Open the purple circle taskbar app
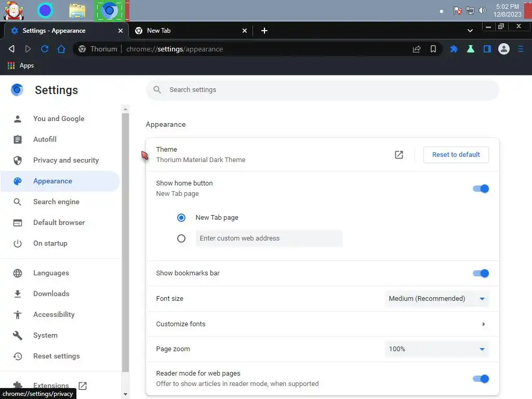Screen dimensions: 532x399 coord(45,10)
